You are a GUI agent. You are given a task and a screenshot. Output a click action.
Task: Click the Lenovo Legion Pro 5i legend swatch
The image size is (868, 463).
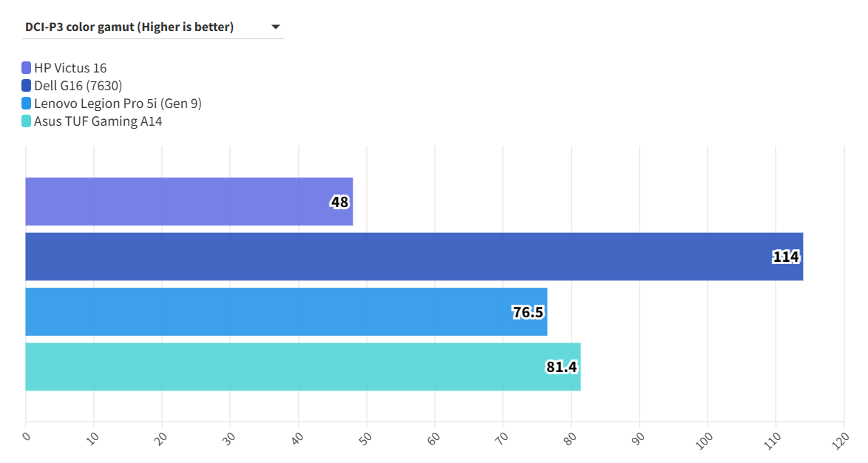tap(27, 104)
